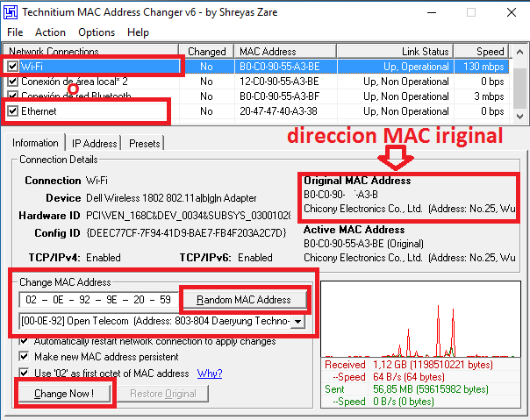Open the Help menu
530x420 pixels.
point(138,32)
